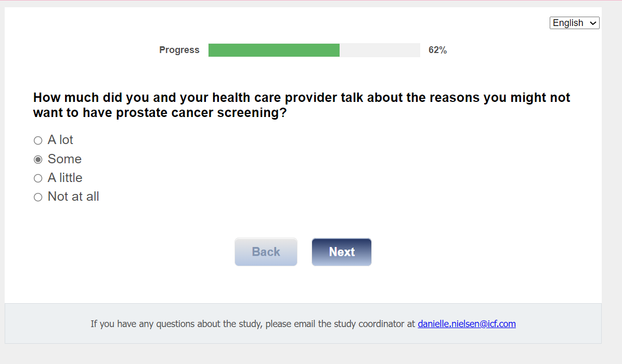Click the "A little" answer label text

pos(65,178)
